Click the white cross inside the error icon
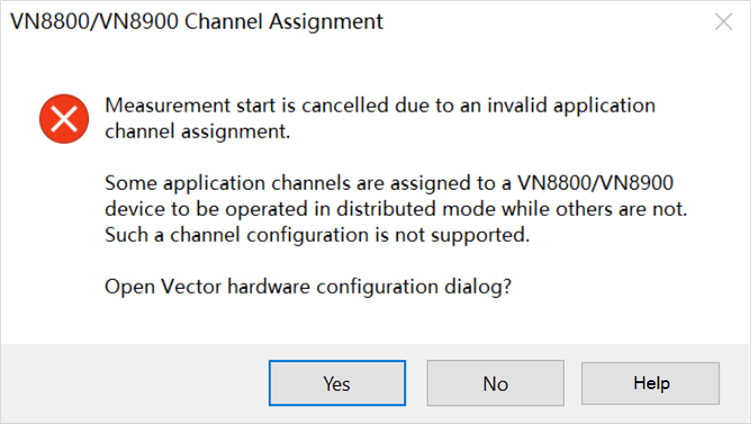The image size is (751, 424). tap(64, 119)
